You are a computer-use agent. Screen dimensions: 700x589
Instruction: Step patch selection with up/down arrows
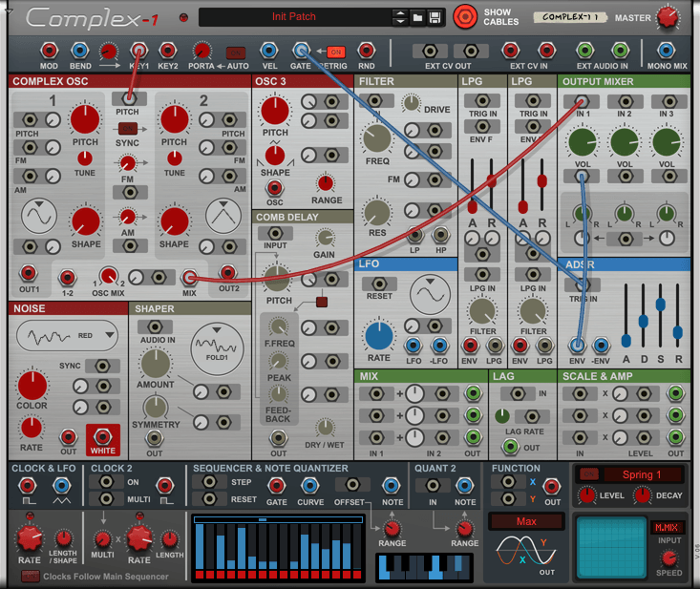[x=400, y=17]
